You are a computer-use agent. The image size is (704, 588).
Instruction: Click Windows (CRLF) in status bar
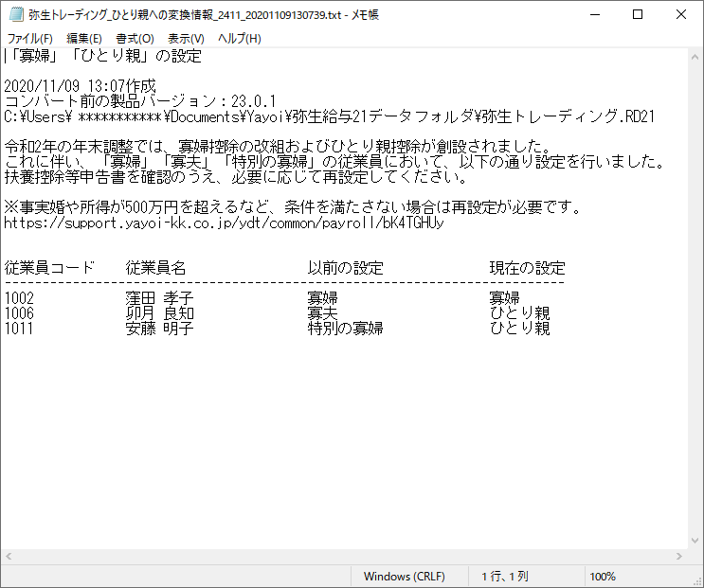pyautogui.click(x=404, y=576)
